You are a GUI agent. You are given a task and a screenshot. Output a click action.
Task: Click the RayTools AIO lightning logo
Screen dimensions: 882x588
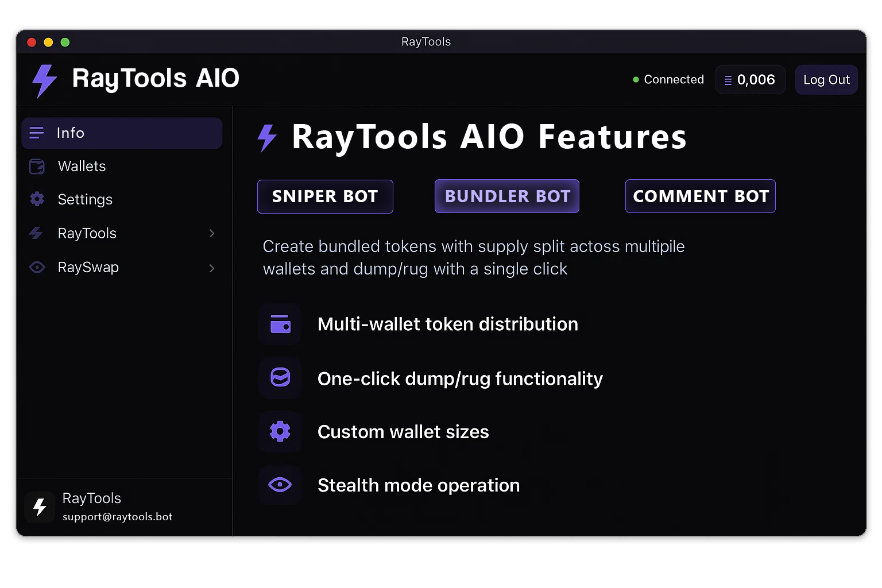click(x=44, y=80)
